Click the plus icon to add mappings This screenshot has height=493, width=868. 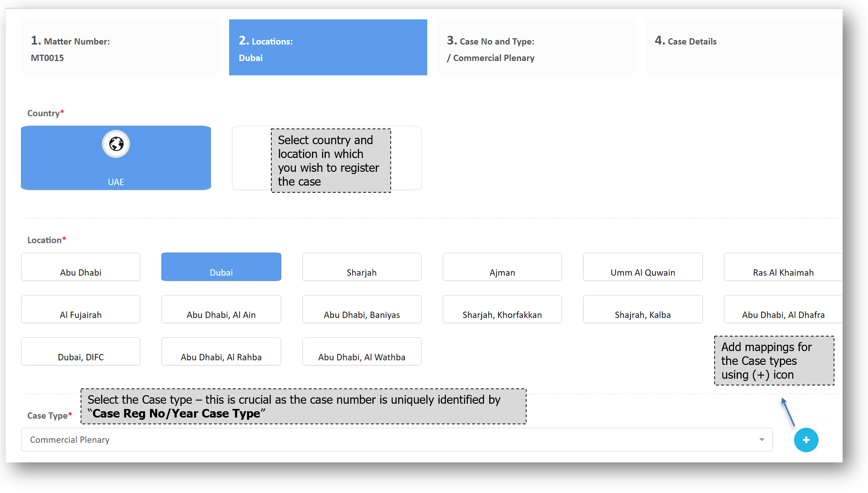tap(806, 440)
